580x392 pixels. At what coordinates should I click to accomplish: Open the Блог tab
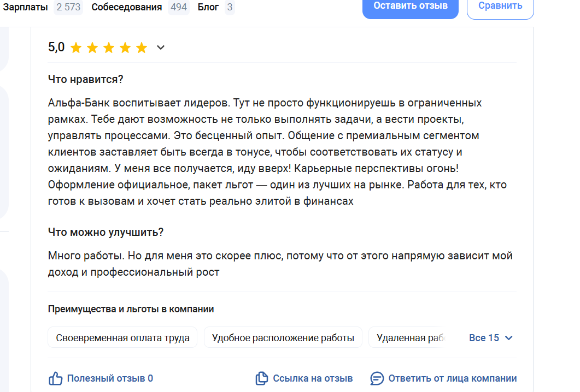pyautogui.click(x=208, y=7)
